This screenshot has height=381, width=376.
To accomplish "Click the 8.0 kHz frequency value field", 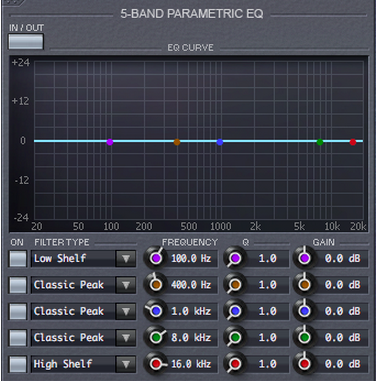I will coord(191,338).
